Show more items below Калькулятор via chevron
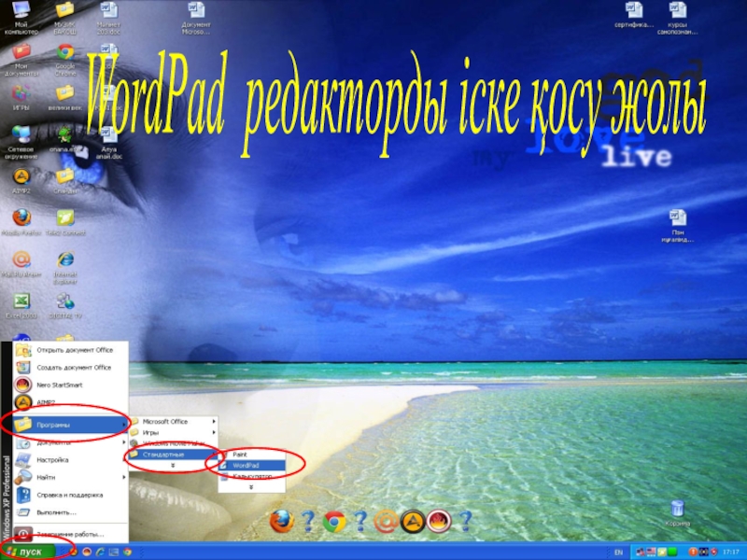 click(251, 487)
